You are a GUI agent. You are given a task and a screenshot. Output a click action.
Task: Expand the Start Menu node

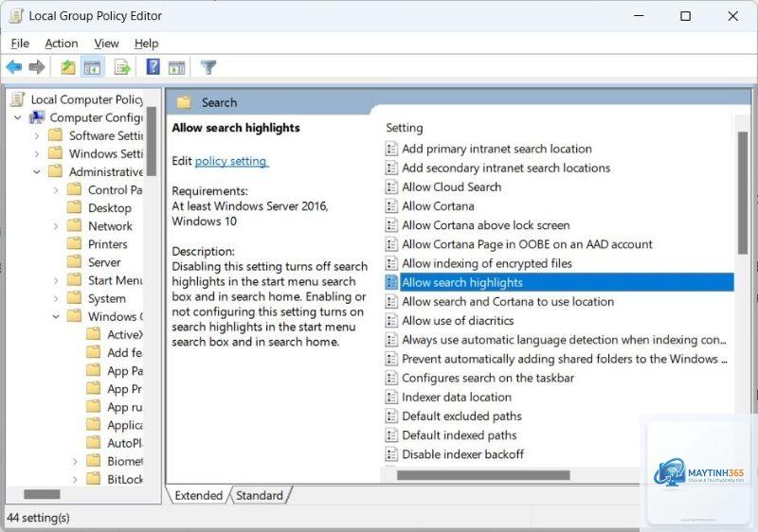pyautogui.click(x=56, y=280)
